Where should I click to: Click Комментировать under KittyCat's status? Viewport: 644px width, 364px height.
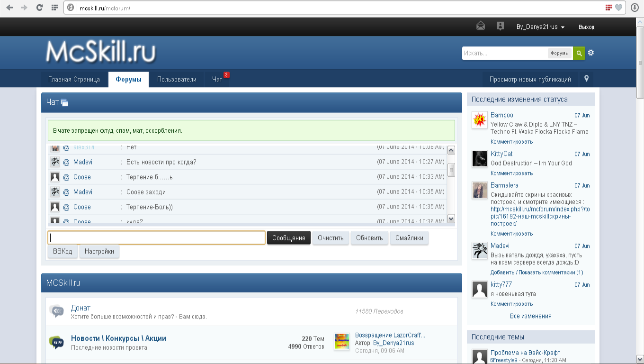[x=511, y=173]
